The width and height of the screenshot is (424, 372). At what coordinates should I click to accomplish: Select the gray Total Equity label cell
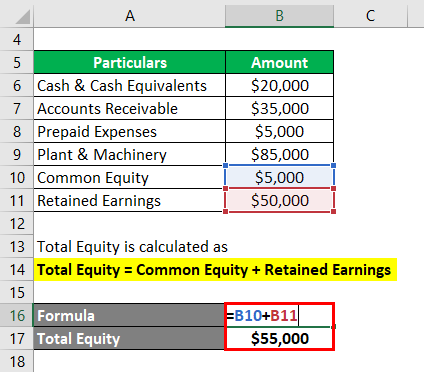pyautogui.click(x=129, y=338)
